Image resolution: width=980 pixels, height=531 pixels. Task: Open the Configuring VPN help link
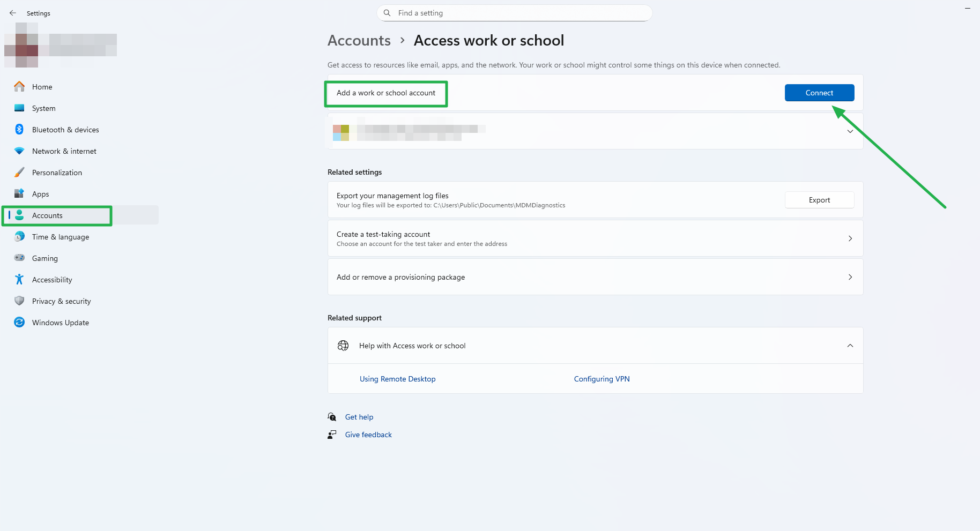click(602, 379)
